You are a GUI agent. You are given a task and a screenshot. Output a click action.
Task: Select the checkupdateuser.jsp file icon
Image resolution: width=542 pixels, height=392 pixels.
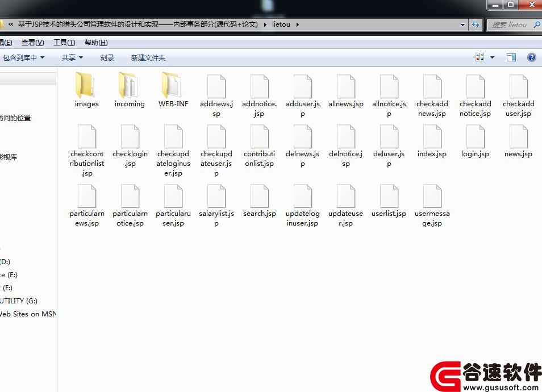pos(216,136)
